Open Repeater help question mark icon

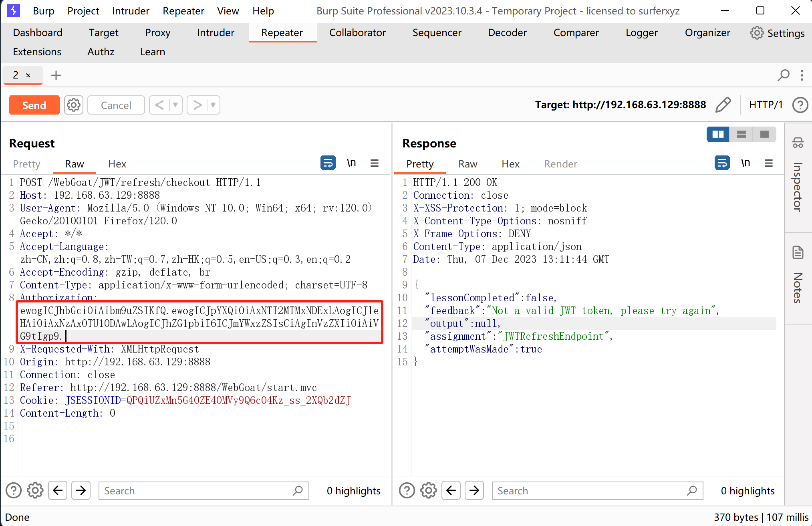[800, 105]
